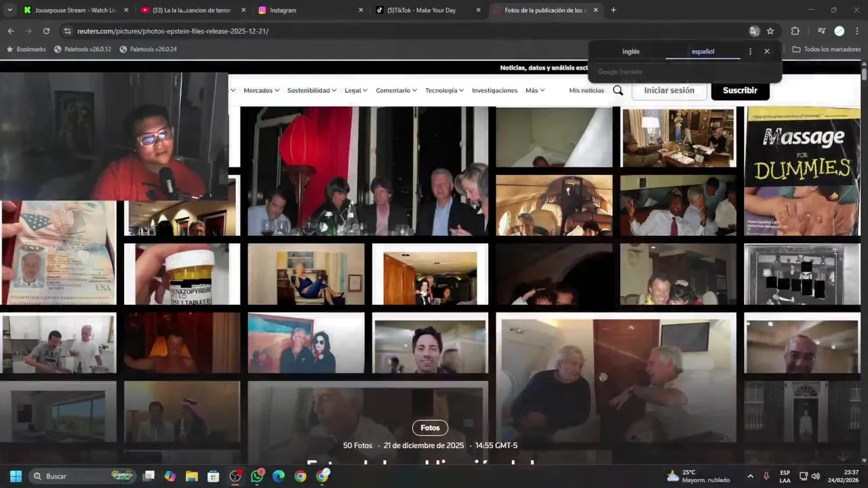
Task: Open the passport photo thumbnail
Action: (58, 253)
